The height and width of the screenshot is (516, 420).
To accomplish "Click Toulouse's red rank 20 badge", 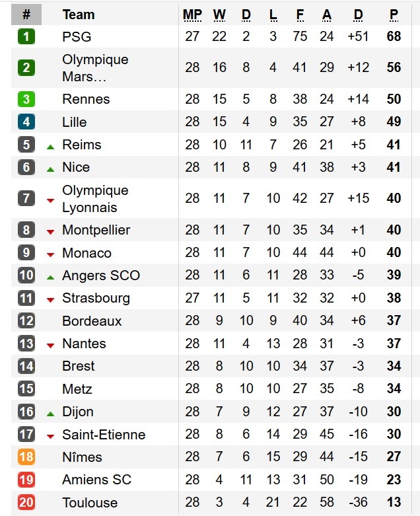I will [26, 503].
